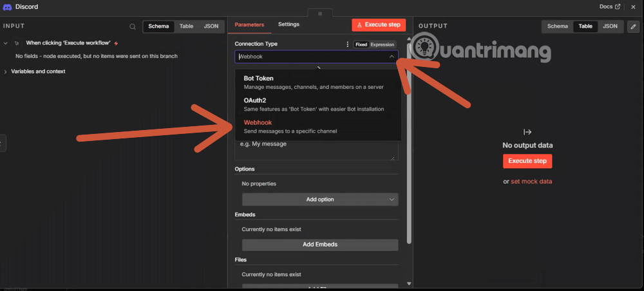Viewport: 644px width, 291px height.
Task: Switch input view to JSON
Action: [x=211, y=26]
